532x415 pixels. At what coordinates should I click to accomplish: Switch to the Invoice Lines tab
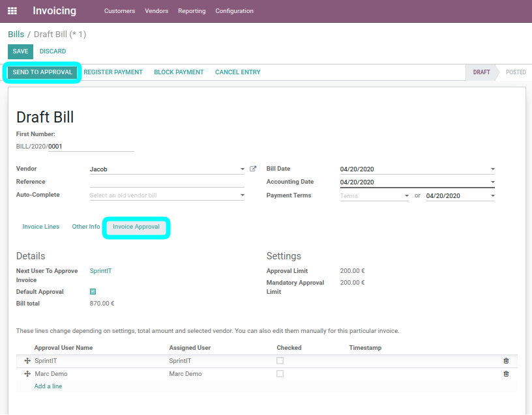point(41,227)
